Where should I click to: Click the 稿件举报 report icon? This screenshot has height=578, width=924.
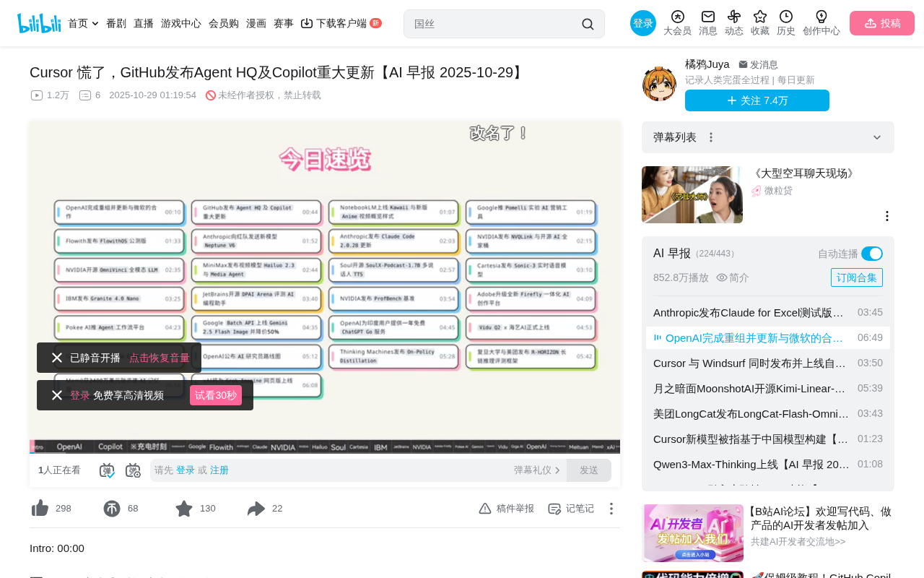(x=485, y=509)
